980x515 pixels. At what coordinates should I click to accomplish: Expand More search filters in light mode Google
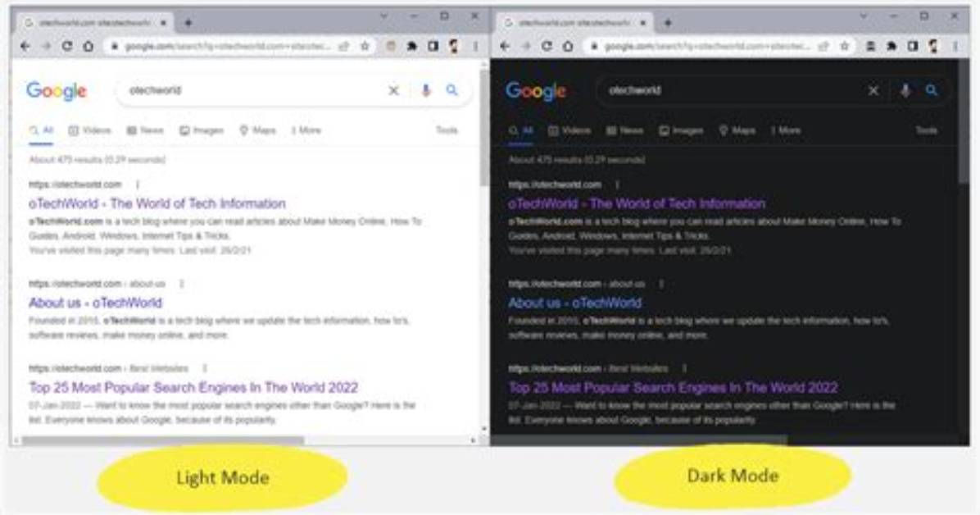[x=306, y=130]
